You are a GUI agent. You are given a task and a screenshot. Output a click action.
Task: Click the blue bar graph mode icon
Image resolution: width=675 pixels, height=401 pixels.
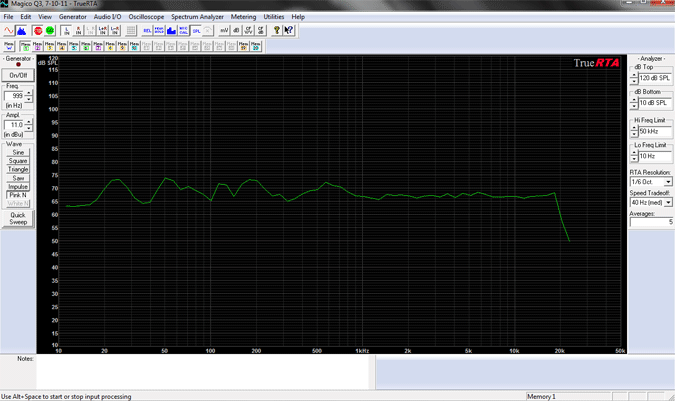(171, 31)
